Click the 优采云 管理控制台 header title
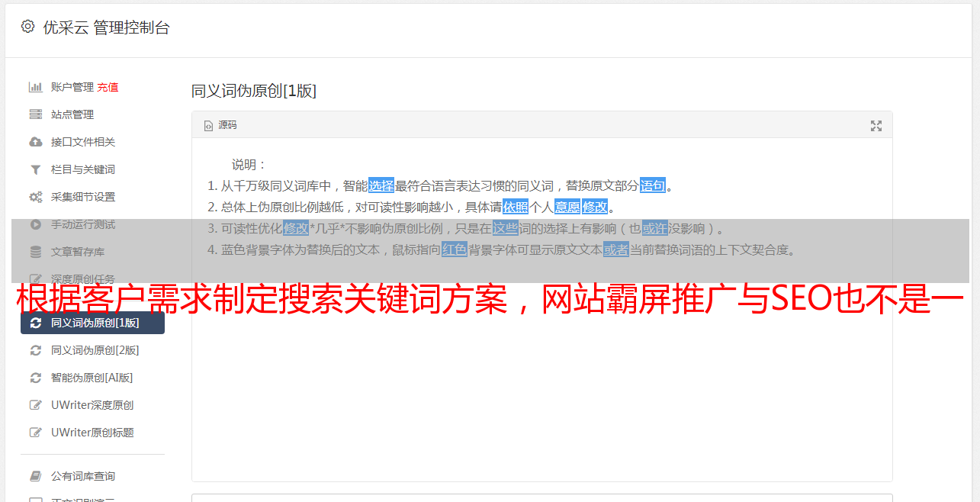This screenshot has width=980, height=502. (x=106, y=27)
